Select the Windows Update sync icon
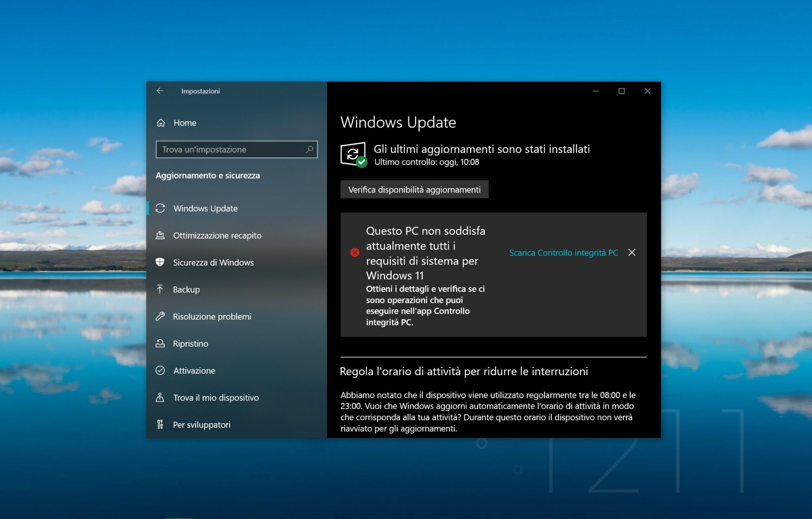Image resolution: width=812 pixels, height=519 pixels. click(x=160, y=208)
